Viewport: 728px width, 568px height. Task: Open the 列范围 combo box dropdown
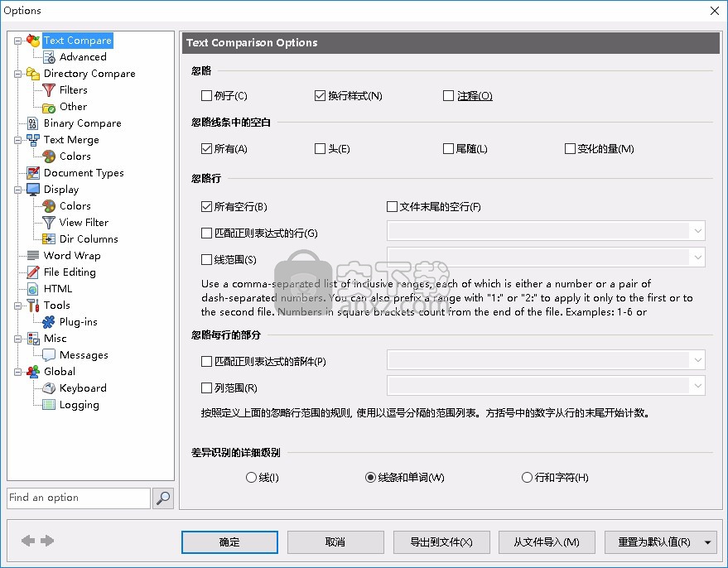tap(698, 386)
